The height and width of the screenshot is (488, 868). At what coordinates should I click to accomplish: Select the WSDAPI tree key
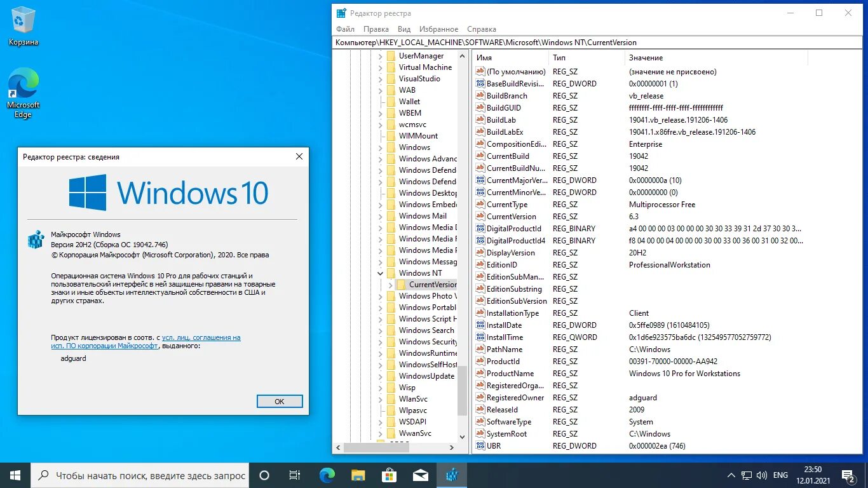412,422
